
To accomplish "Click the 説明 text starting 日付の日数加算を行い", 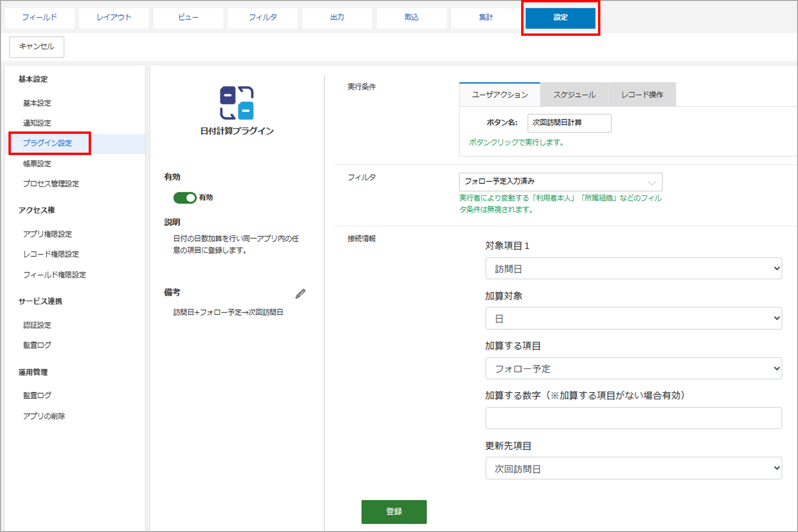I will click(236, 245).
